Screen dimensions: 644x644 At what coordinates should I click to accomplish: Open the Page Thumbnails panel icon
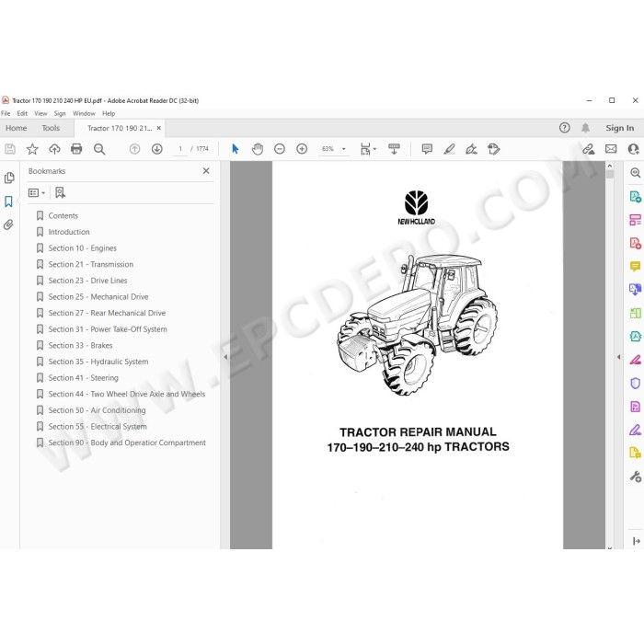9,178
